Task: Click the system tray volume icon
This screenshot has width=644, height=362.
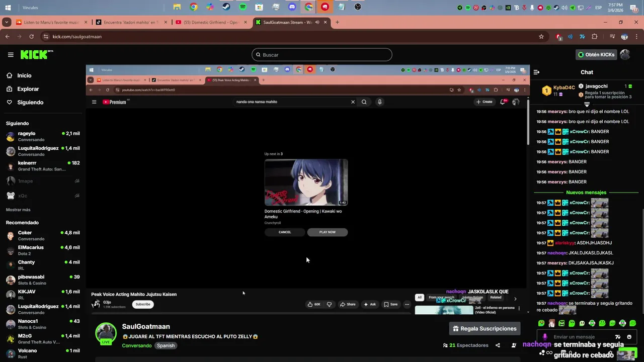Action: tap(565, 8)
